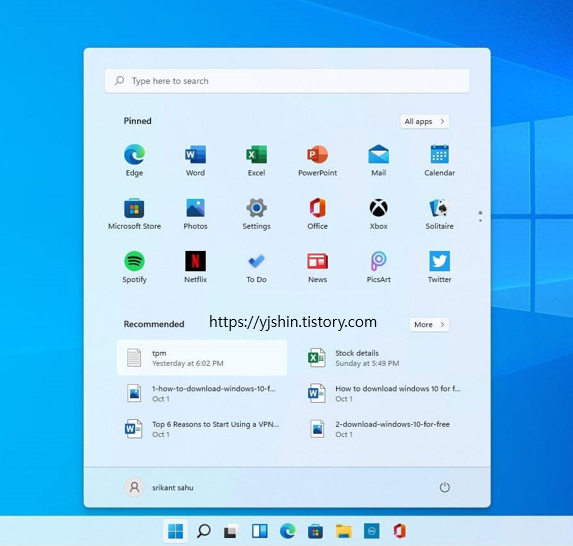Open Top 6 Reasons to Start Using a VPN document
Screen dimensions: 573x546
(202, 429)
